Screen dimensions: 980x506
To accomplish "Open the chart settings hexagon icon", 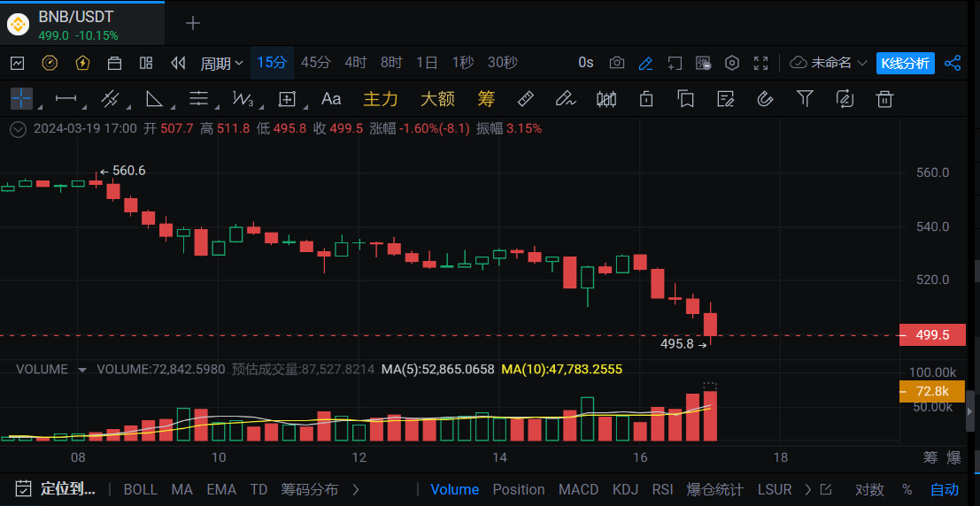I will click(x=732, y=63).
